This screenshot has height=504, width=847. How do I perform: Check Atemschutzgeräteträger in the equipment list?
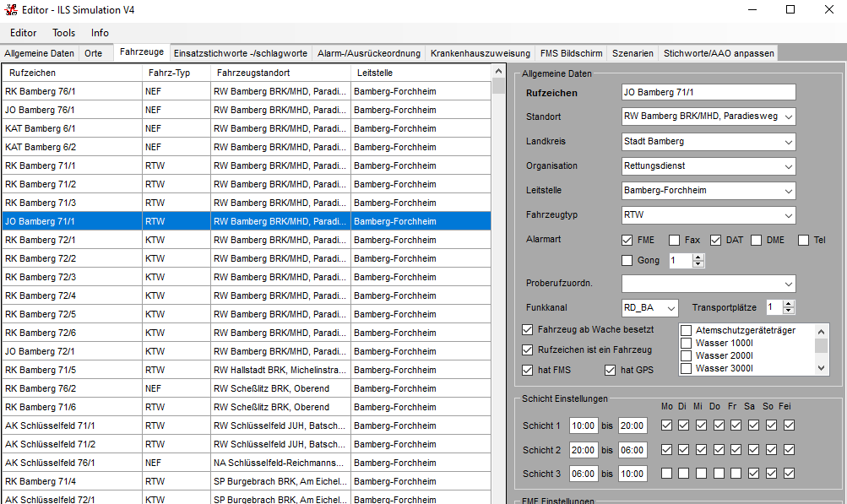687,331
